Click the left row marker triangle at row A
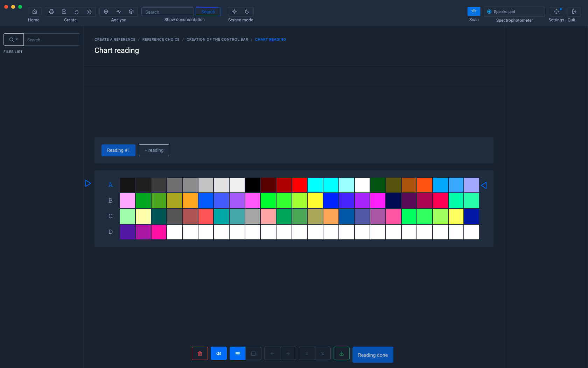Viewport: 588px width, 368px height. click(88, 183)
